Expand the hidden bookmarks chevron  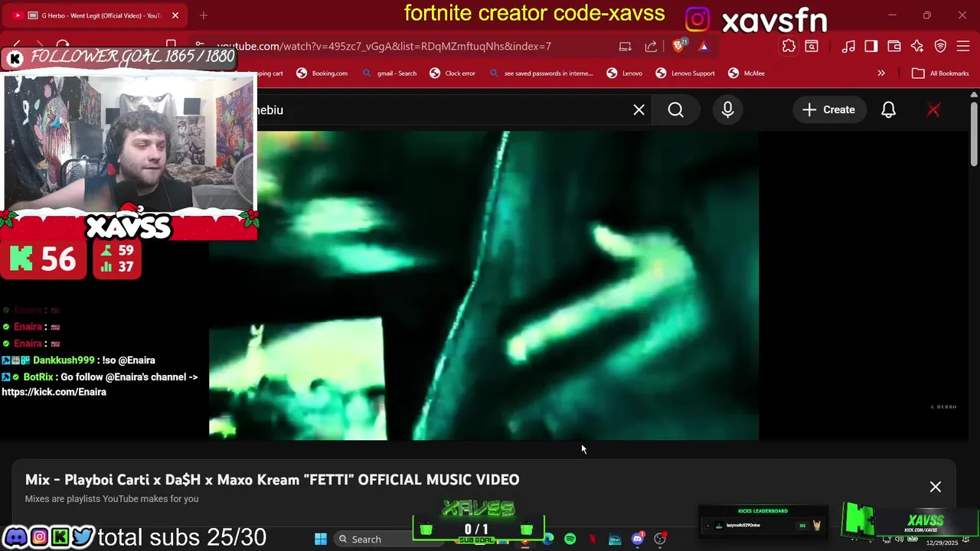[x=881, y=73]
